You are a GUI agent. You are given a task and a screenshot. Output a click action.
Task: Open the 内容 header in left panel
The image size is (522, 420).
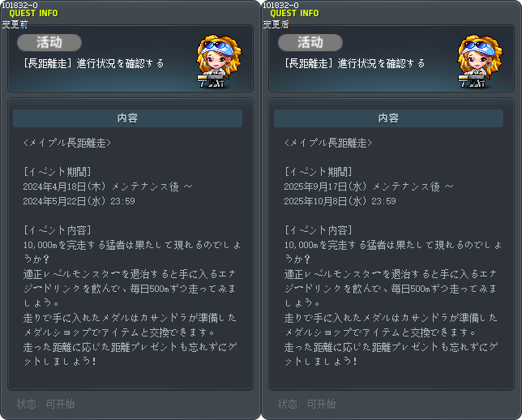pyautogui.click(x=127, y=118)
